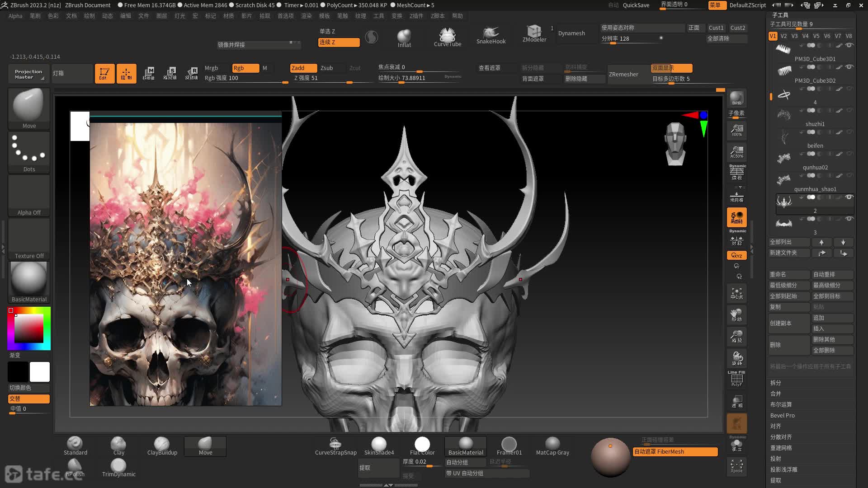The image size is (868, 488).
Task: Toggle the XYZ rotation mode button
Action: [x=736, y=255]
